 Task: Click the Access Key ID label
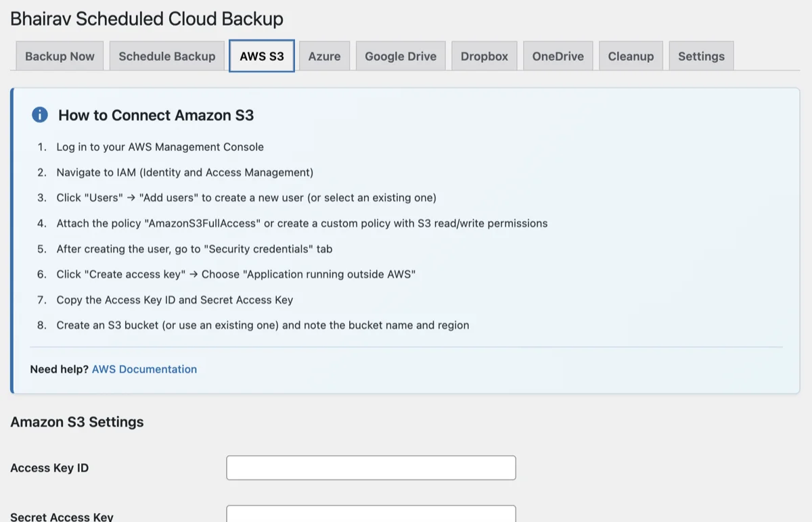click(49, 467)
